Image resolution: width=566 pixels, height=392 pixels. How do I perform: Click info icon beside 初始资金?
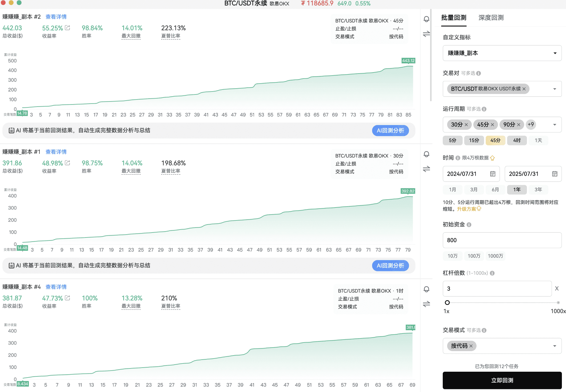pyautogui.click(x=469, y=225)
